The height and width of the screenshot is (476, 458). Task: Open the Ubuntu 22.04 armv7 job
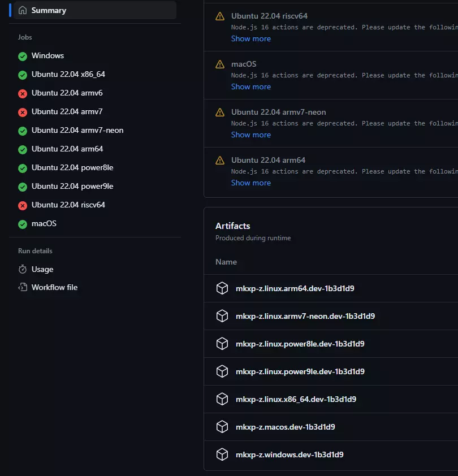[67, 111]
